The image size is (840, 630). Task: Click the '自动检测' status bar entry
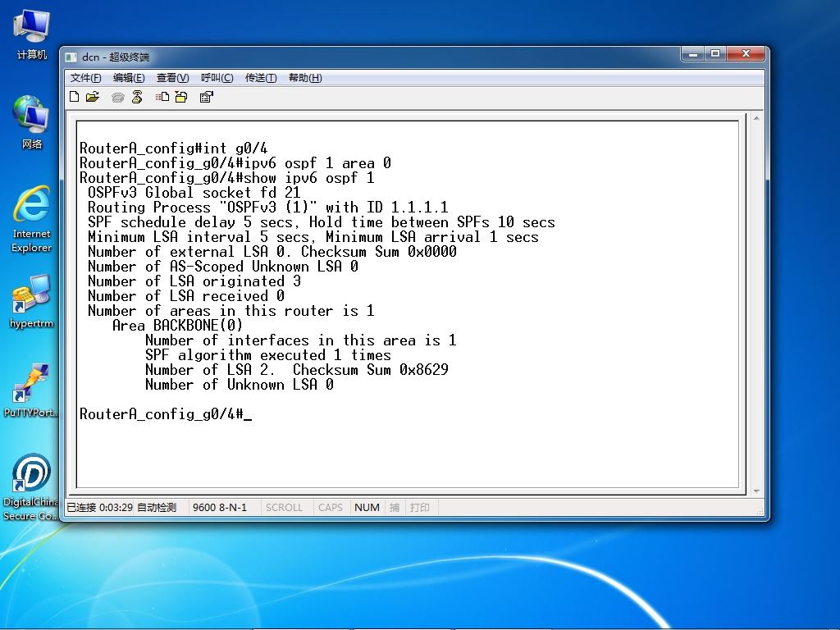(x=157, y=507)
